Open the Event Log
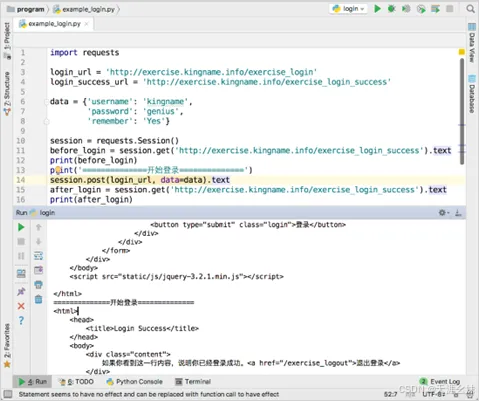The width and height of the screenshot is (479, 401). [x=440, y=382]
